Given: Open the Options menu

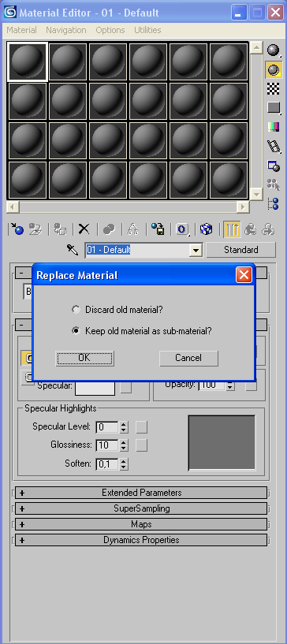Looking at the screenshot, I should [110, 30].
